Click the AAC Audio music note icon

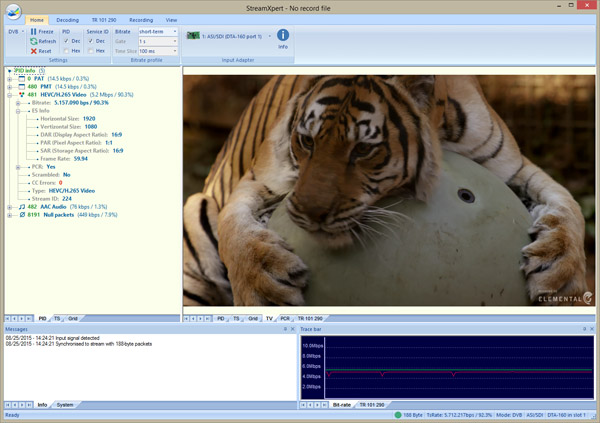click(x=24, y=206)
